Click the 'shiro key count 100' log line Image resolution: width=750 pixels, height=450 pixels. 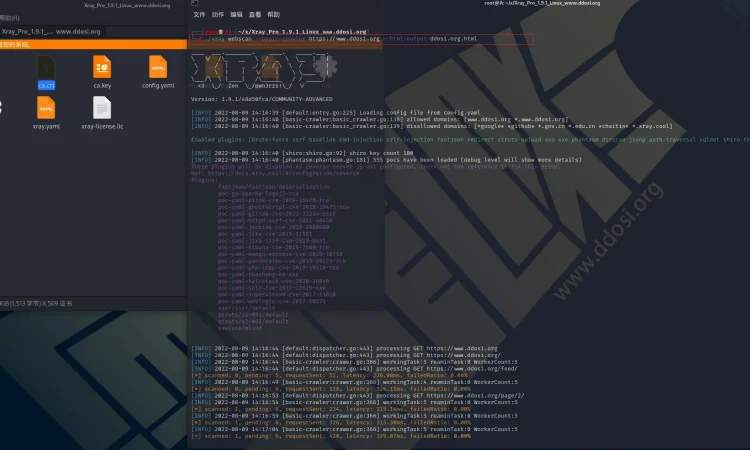302,153
